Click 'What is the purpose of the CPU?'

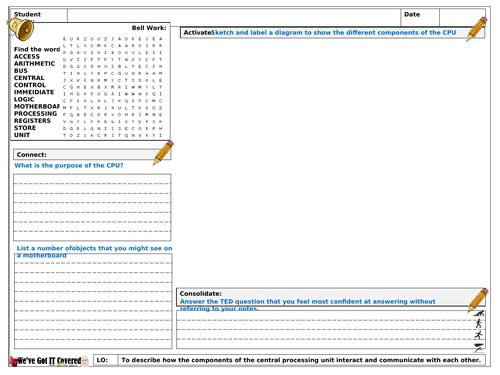(x=69, y=165)
